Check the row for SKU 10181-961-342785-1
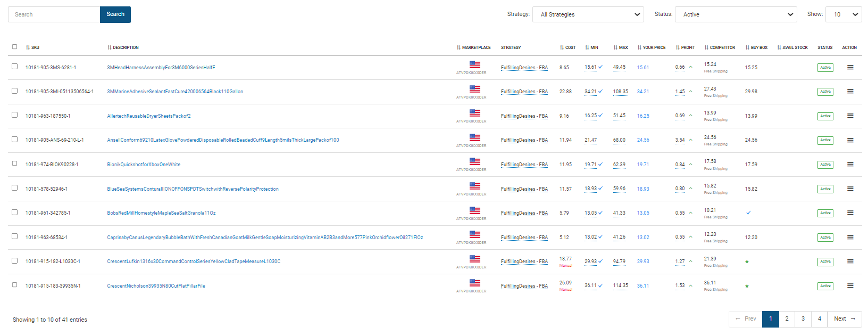868x335 pixels. click(14, 212)
